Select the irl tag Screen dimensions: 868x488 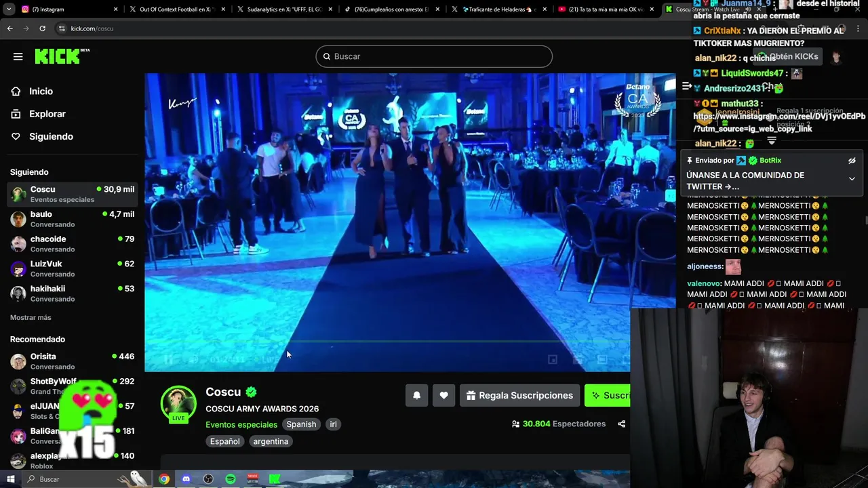point(333,424)
